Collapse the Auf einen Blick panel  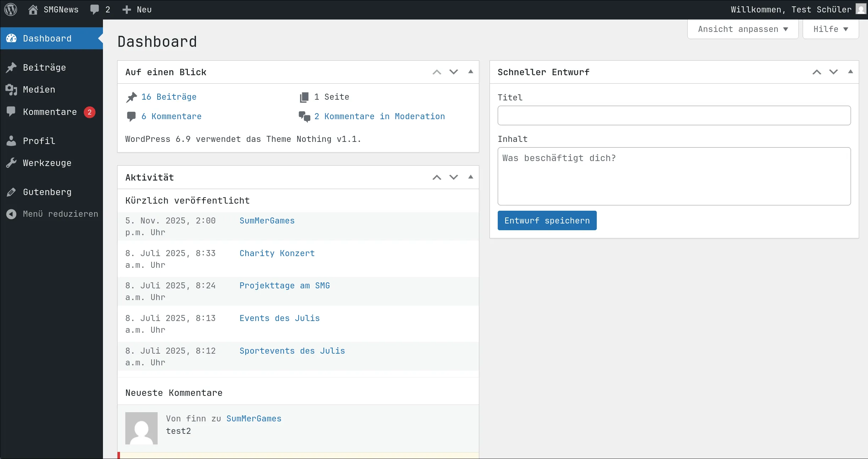tap(470, 72)
